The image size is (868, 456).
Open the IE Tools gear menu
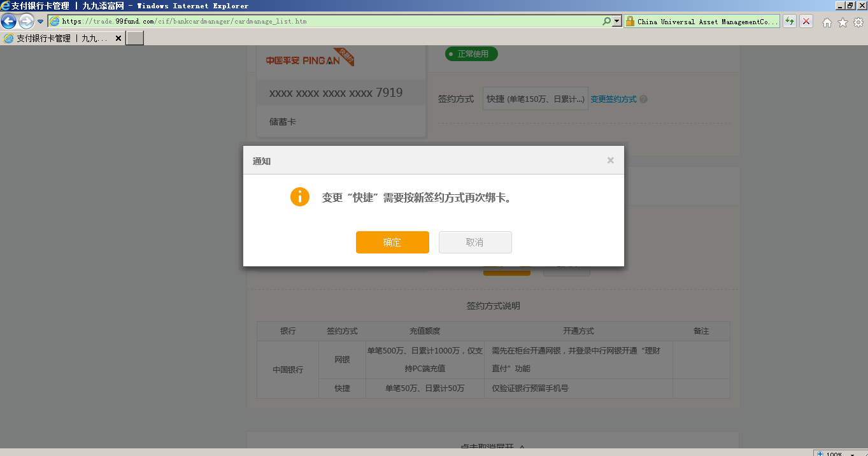pyautogui.click(x=858, y=22)
